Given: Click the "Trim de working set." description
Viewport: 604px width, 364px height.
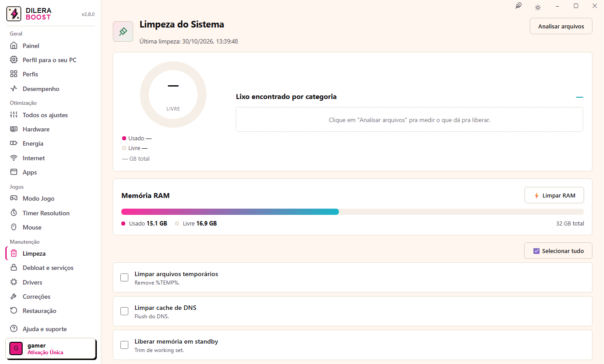Looking at the screenshot, I should click(x=159, y=350).
